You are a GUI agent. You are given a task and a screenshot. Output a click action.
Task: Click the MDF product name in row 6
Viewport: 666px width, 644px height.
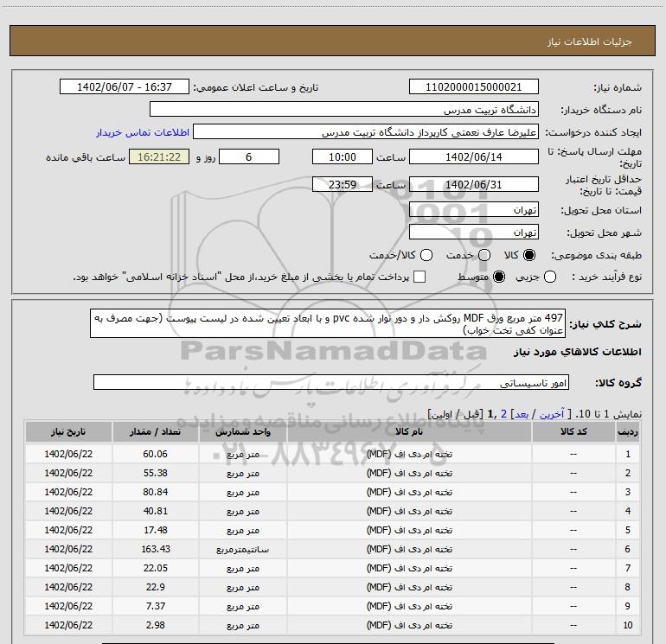409,549
